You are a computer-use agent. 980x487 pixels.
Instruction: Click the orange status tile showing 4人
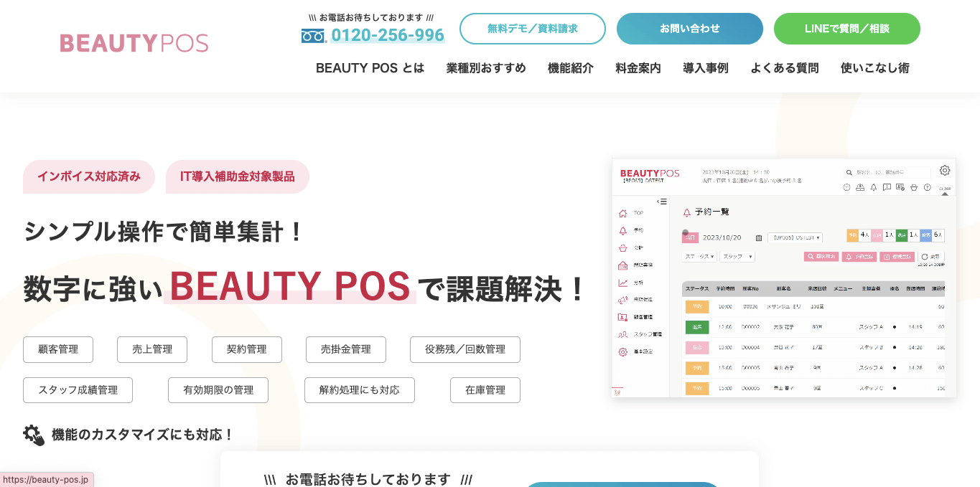pos(859,235)
